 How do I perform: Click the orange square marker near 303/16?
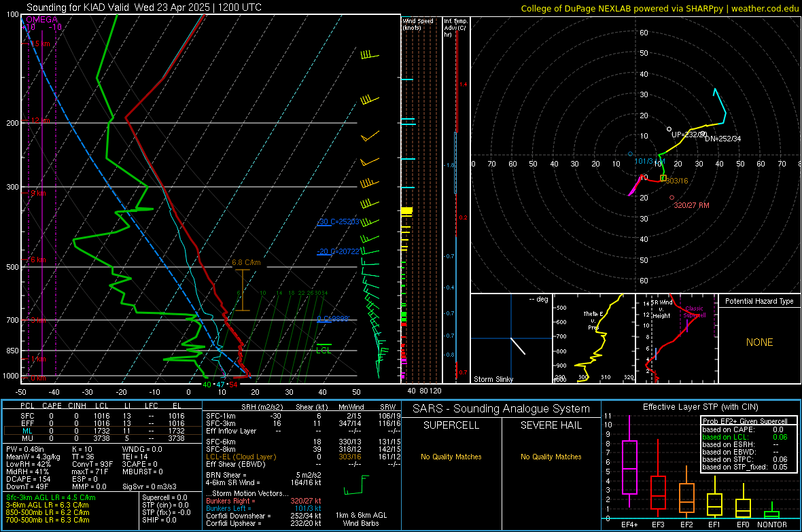pos(663,178)
